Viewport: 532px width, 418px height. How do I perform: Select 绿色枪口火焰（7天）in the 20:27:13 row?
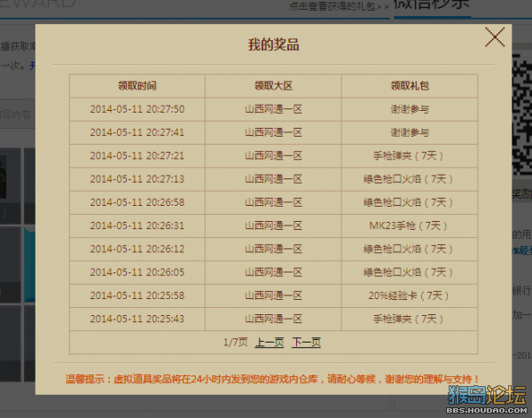coord(408,178)
